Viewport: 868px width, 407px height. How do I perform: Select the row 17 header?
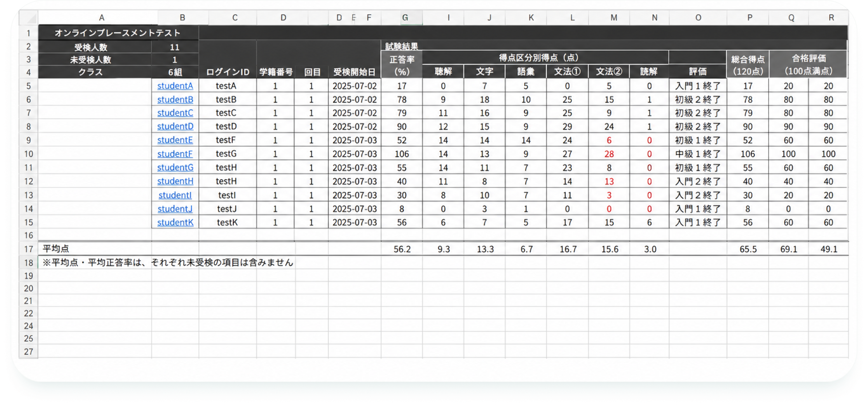tap(29, 249)
